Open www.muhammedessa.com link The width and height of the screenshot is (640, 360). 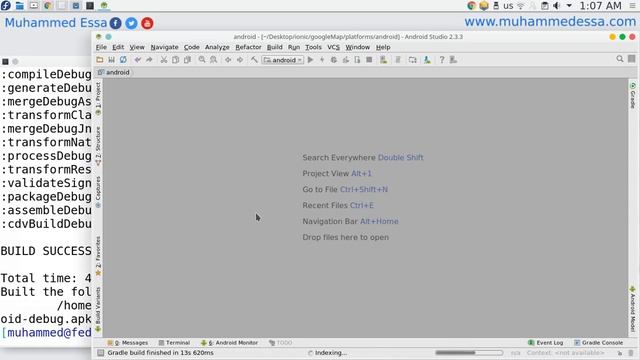[x=550, y=22]
